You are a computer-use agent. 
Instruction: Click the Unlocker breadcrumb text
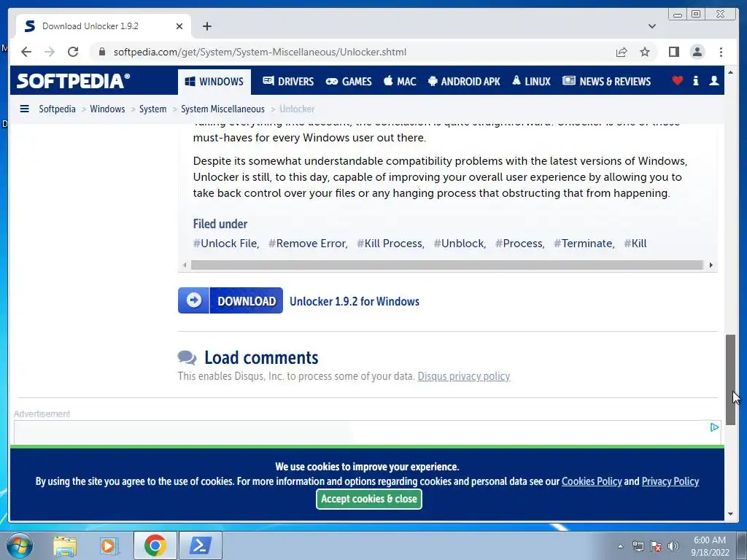(x=297, y=109)
